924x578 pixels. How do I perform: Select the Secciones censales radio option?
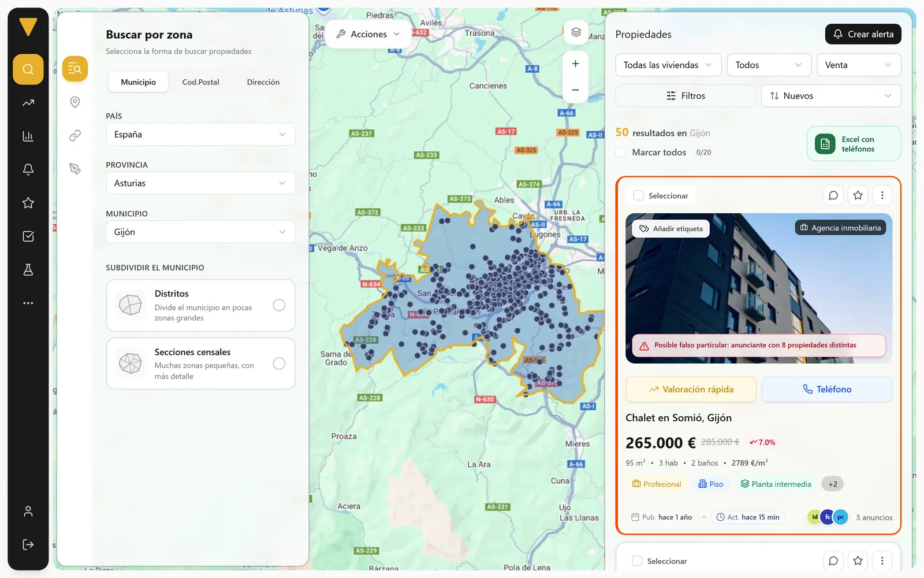coord(279,364)
